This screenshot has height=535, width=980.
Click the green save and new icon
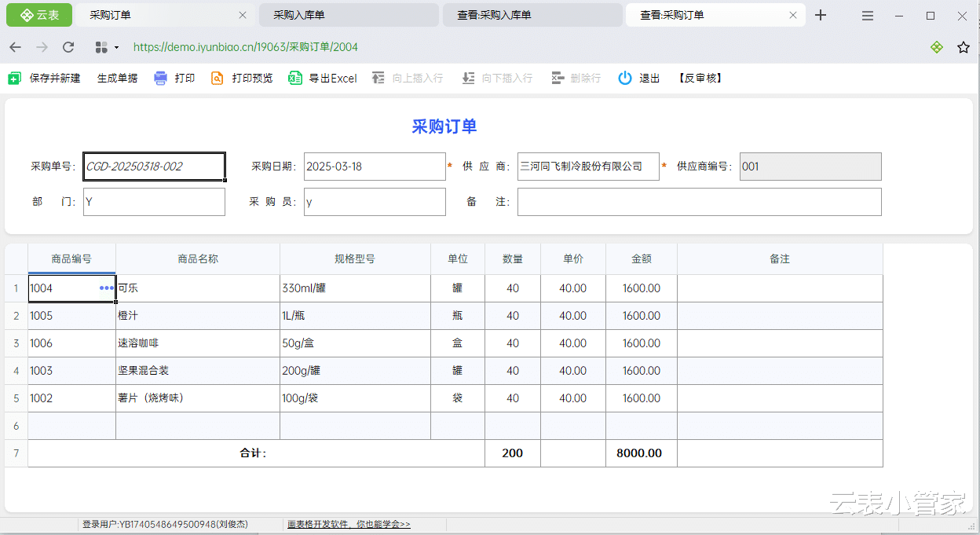[x=14, y=78]
